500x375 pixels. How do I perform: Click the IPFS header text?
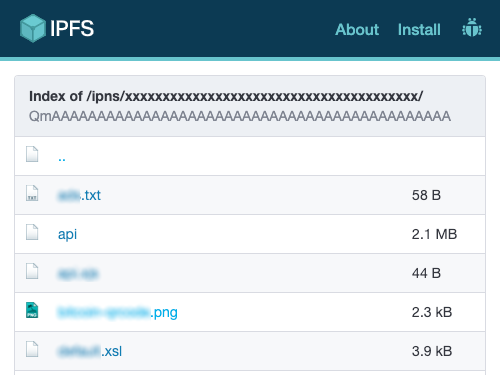coord(72,28)
